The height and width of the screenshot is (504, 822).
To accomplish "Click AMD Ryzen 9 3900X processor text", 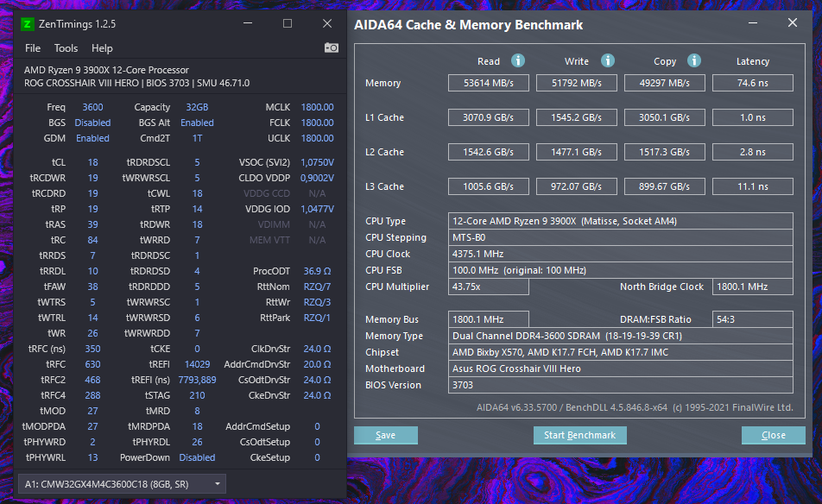I will click(x=106, y=70).
